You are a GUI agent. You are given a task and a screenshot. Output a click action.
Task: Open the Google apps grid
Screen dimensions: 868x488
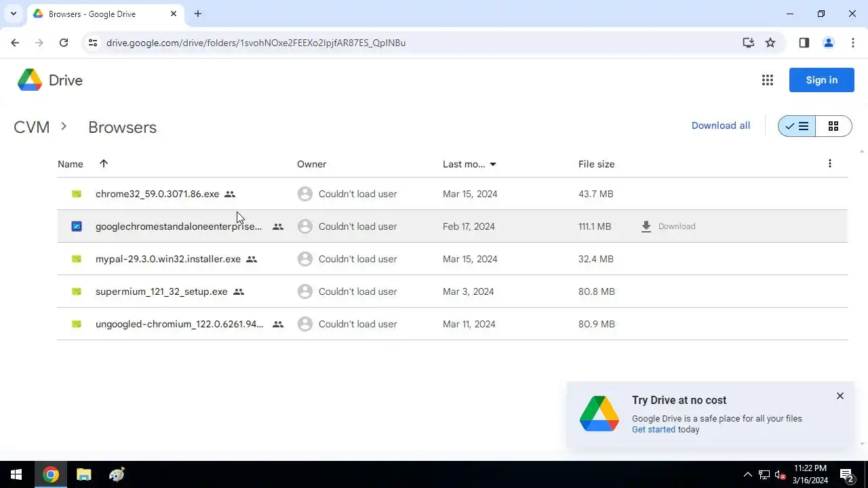click(x=768, y=80)
